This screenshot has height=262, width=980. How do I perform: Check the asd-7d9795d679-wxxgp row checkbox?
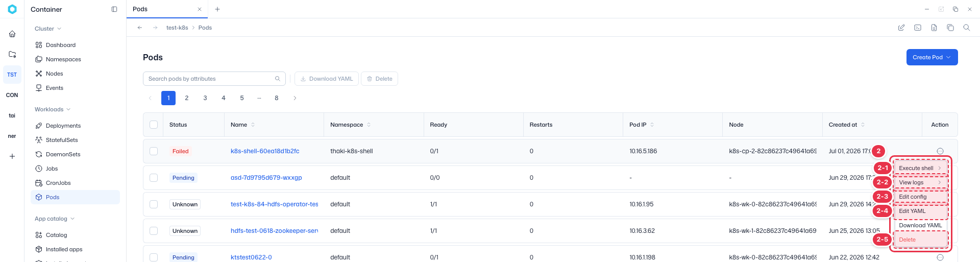tap(154, 178)
